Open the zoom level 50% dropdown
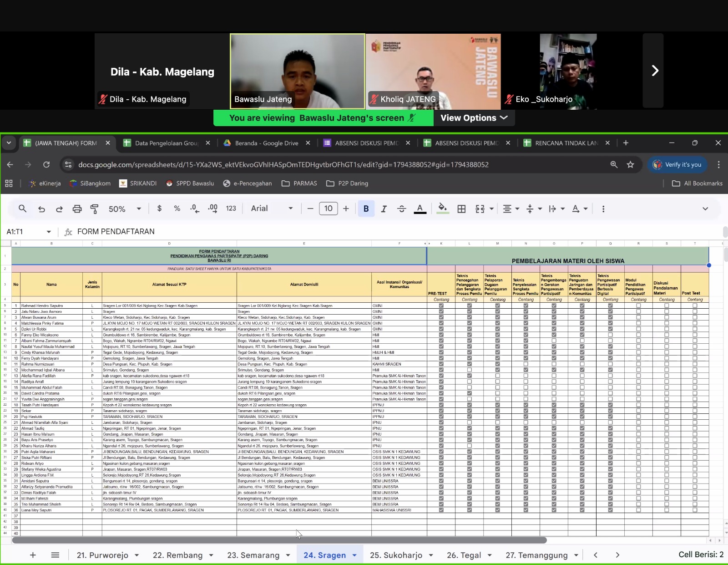 [125, 209]
